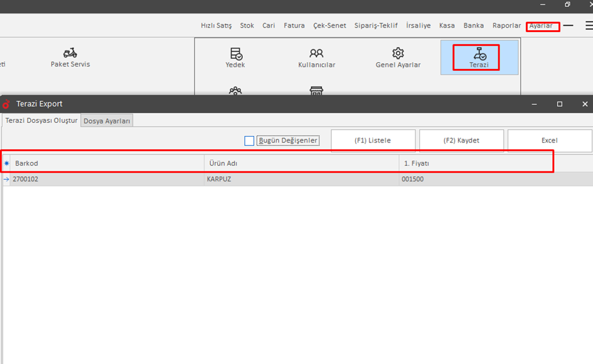The width and height of the screenshot is (593, 364).
Task: Select barcode cell 2700102
Action: (107, 179)
